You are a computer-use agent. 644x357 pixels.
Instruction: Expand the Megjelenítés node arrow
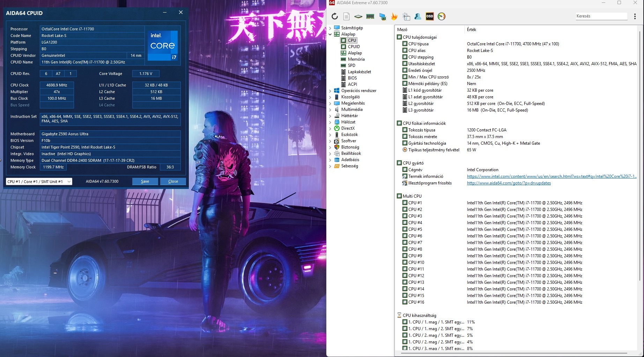tap(330, 103)
